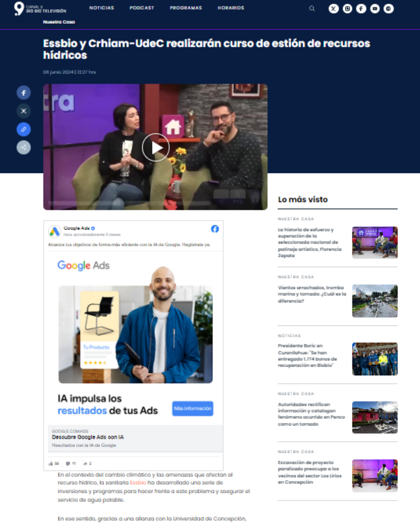420x525 pixels.
Task: Click the NOTICIAS label above the Boric story
Action: 289,336
